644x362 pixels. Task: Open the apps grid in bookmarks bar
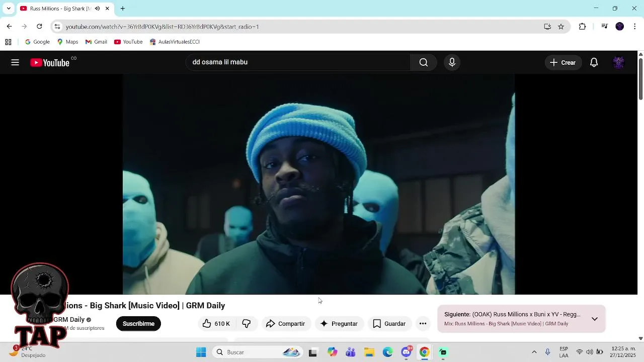pyautogui.click(x=8, y=42)
